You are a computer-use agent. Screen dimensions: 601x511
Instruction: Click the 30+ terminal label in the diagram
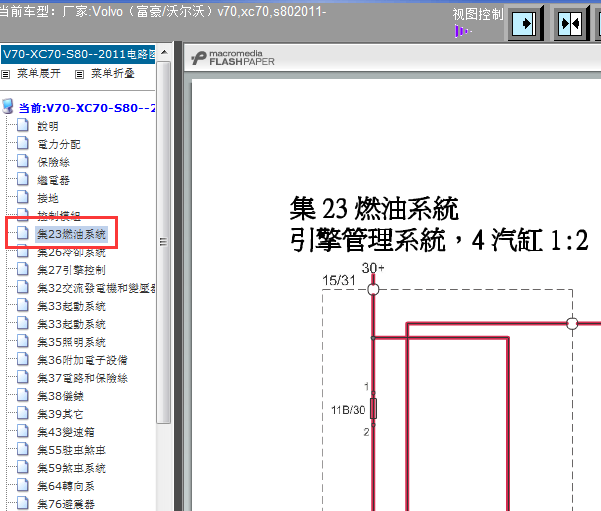373,268
